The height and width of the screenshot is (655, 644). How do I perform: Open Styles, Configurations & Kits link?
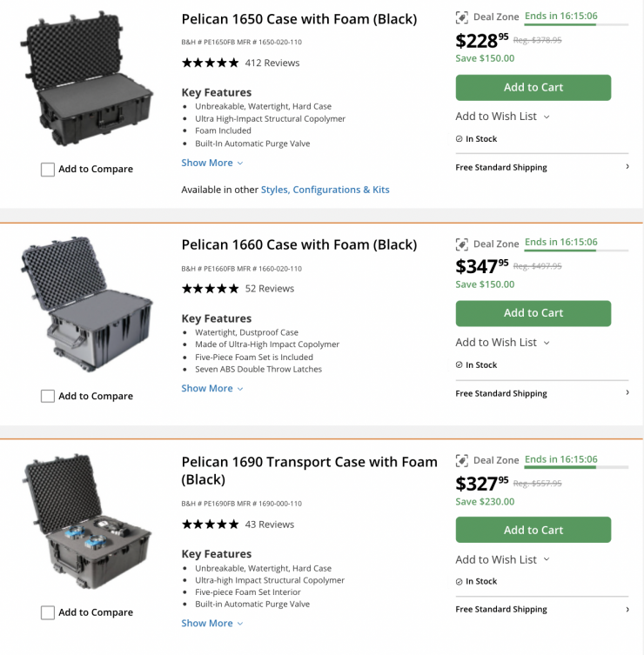point(325,190)
